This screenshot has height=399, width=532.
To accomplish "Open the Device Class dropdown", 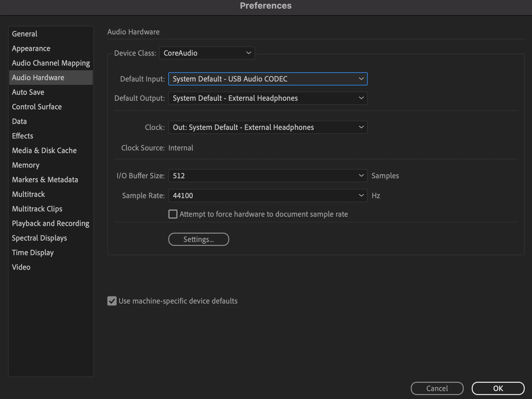I will [x=207, y=53].
